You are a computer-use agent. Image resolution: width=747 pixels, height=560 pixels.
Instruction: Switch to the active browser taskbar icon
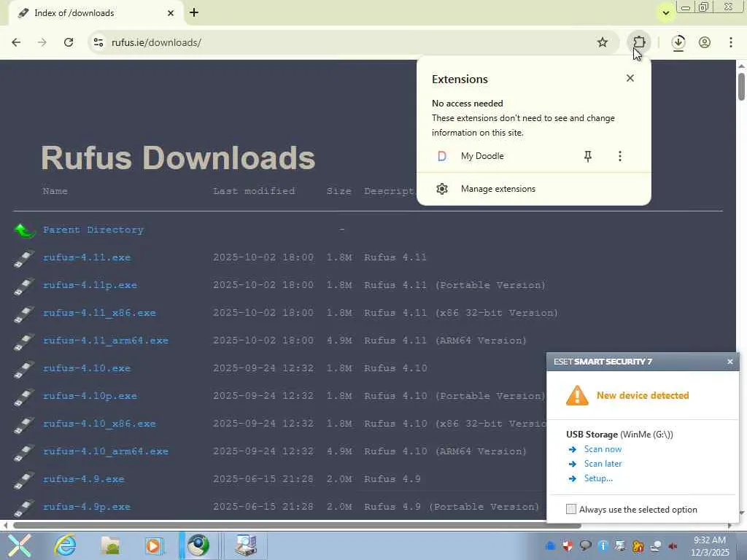click(x=198, y=545)
